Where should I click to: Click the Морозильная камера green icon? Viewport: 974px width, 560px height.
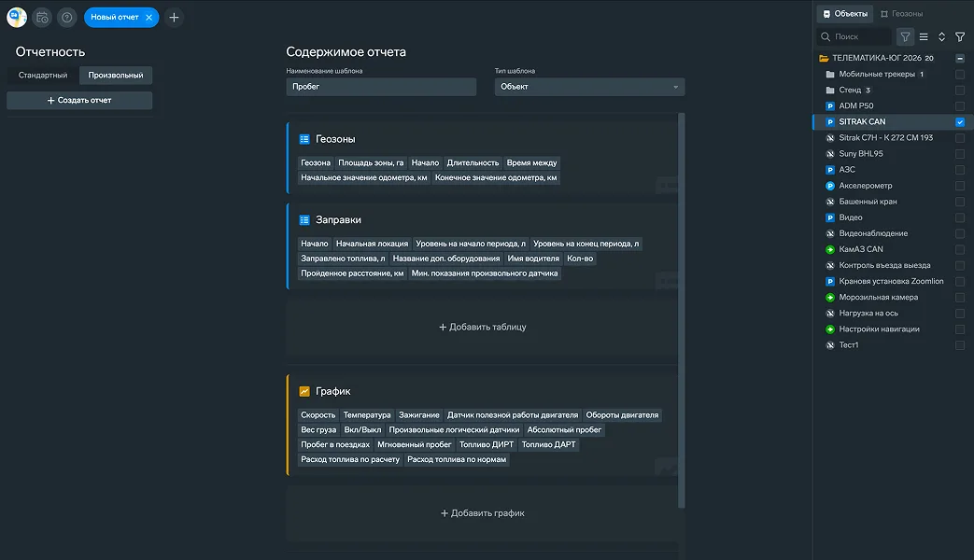pyautogui.click(x=830, y=298)
